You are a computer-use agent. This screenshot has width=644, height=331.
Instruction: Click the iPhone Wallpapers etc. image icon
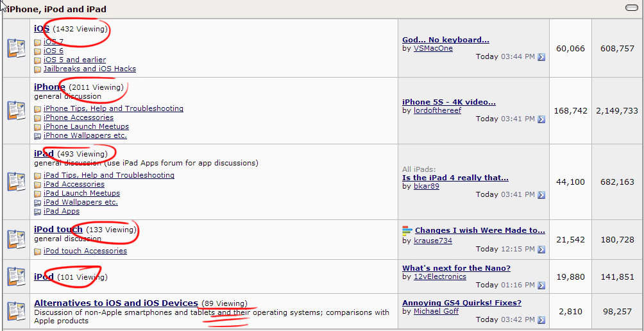pyautogui.click(x=37, y=137)
